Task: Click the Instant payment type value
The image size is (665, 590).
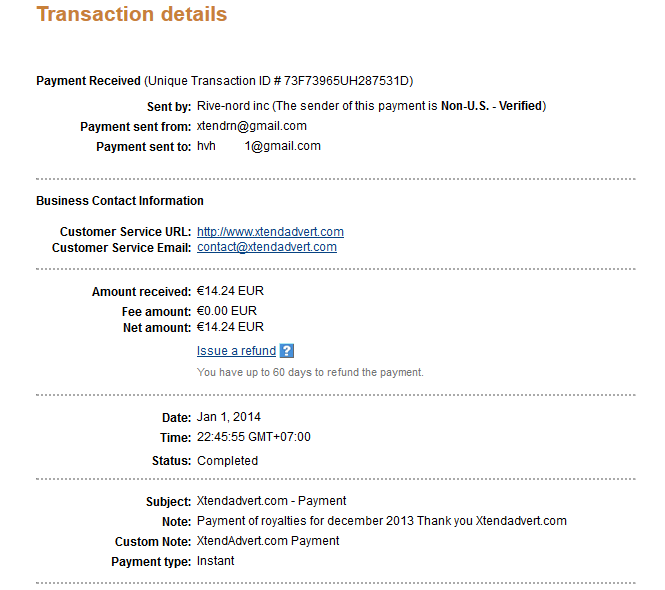Action: (x=215, y=561)
